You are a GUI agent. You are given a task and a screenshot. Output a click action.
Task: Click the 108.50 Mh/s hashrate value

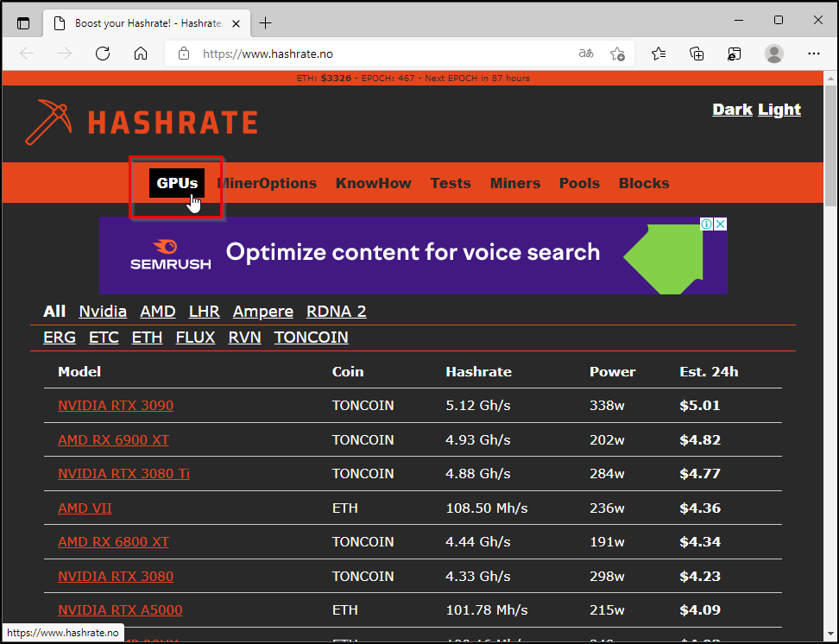[x=487, y=508]
